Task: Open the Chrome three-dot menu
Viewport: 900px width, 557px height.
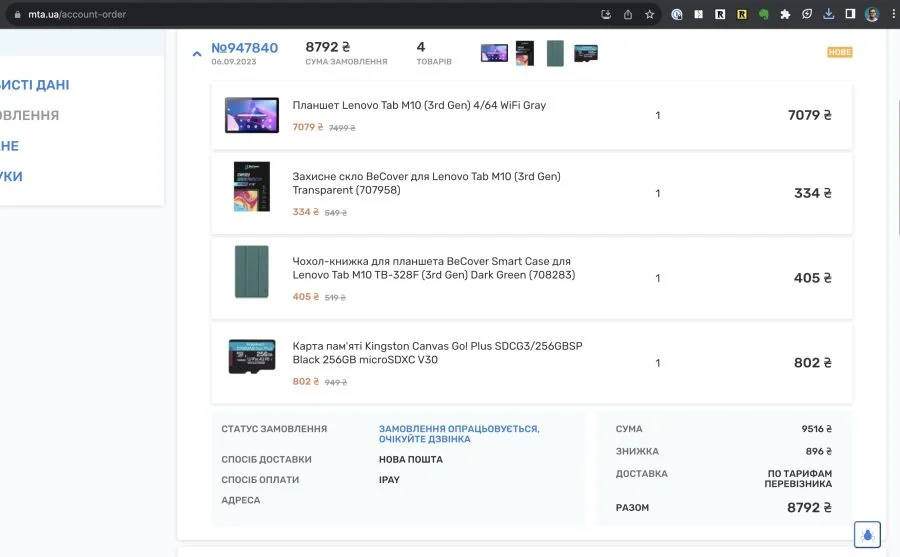Action: pyautogui.click(x=893, y=14)
